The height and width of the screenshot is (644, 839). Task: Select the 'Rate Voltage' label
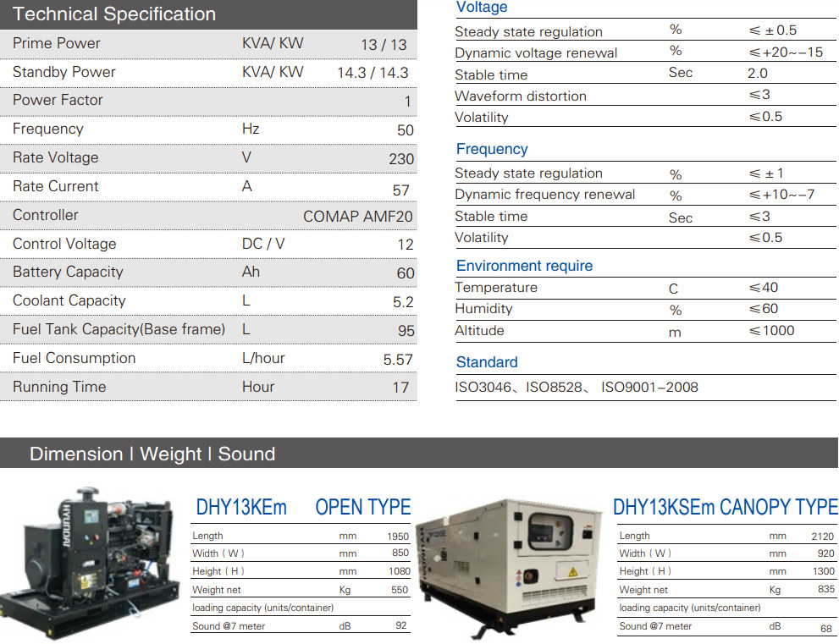point(55,157)
